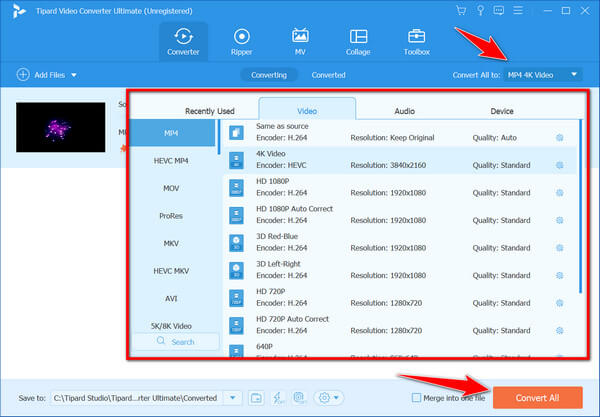600x417 pixels.
Task: Click the video file thumbnail
Action: point(60,127)
